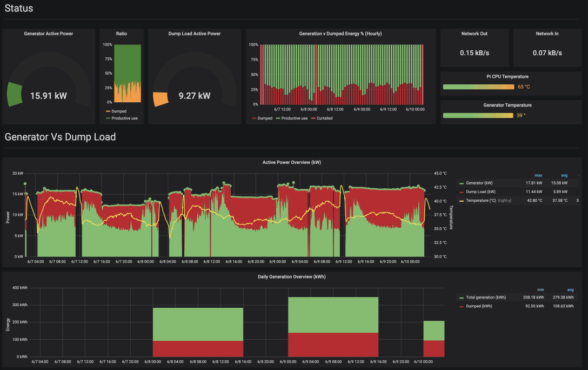Screen dimensions: 588x370
Task: Click the 108.63 kWh avg dumped value
Action: pos(563,306)
